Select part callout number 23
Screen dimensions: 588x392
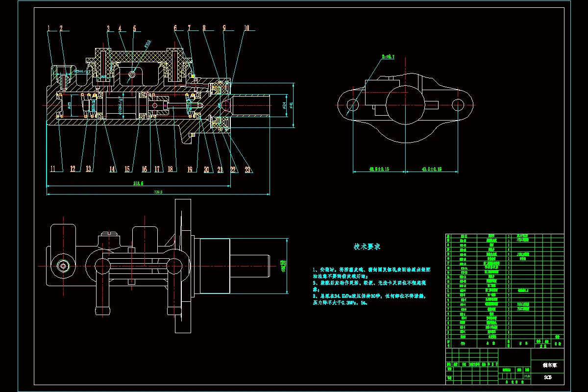coord(248,169)
